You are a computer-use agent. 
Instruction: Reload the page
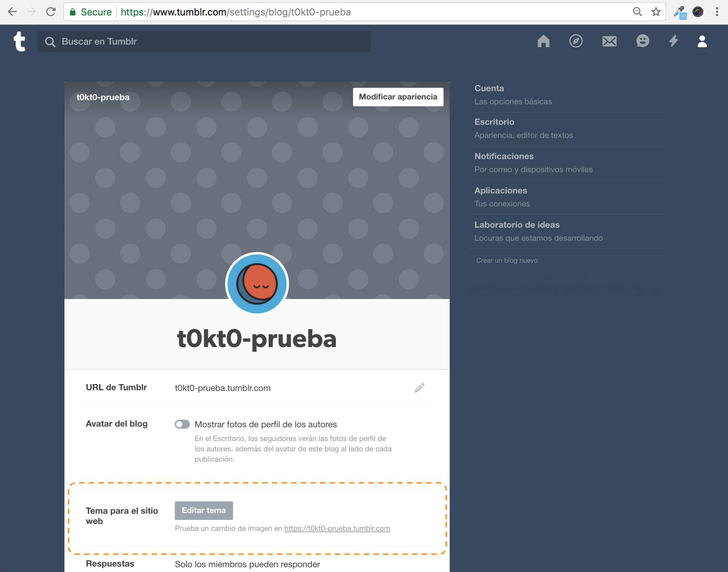[x=51, y=12]
